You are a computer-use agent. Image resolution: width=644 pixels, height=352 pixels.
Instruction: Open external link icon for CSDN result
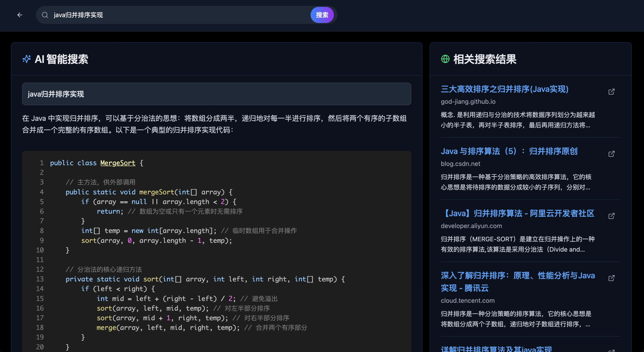611,154
